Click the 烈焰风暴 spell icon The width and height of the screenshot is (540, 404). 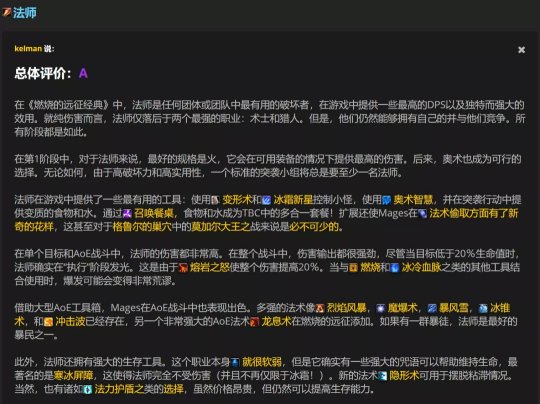[320, 308]
